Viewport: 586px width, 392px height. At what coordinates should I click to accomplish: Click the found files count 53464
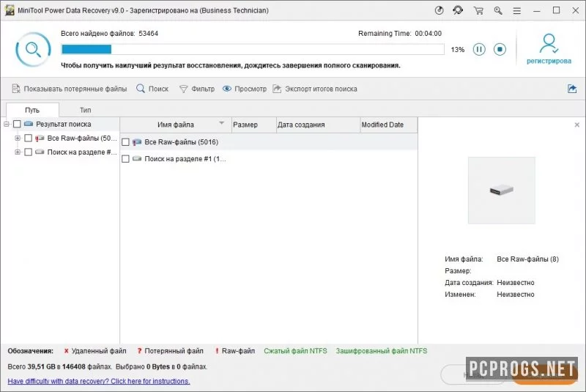[x=149, y=34]
